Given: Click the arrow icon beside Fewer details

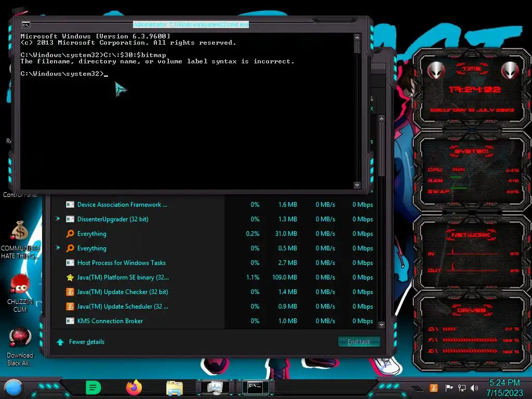Looking at the screenshot, I should (x=60, y=342).
